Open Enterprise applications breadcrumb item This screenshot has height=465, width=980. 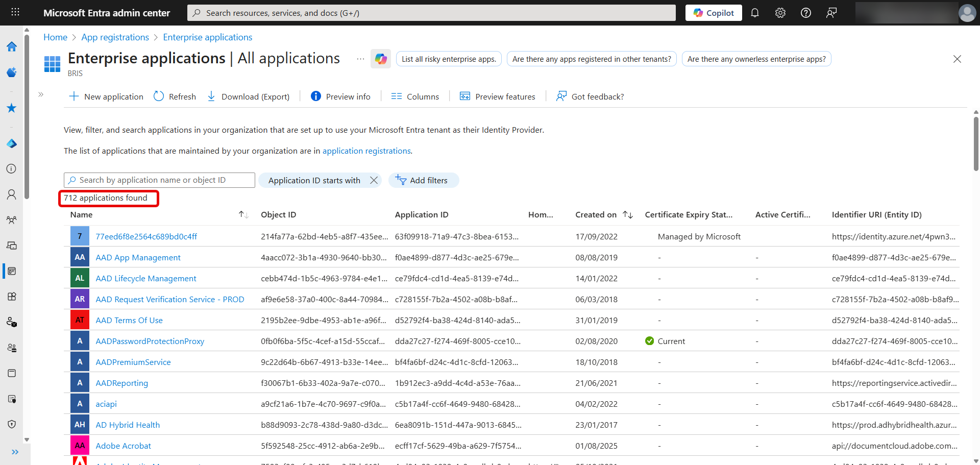pyautogui.click(x=207, y=37)
